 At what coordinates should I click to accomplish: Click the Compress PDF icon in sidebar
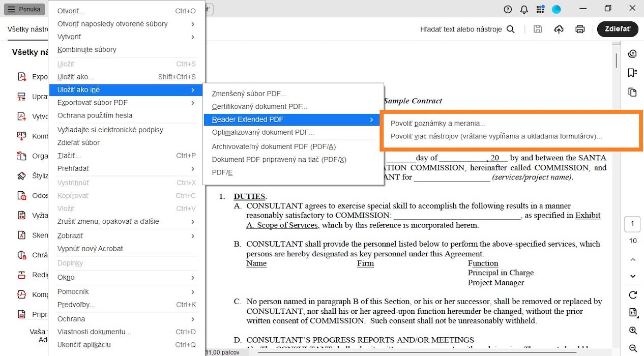click(x=22, y=294)
